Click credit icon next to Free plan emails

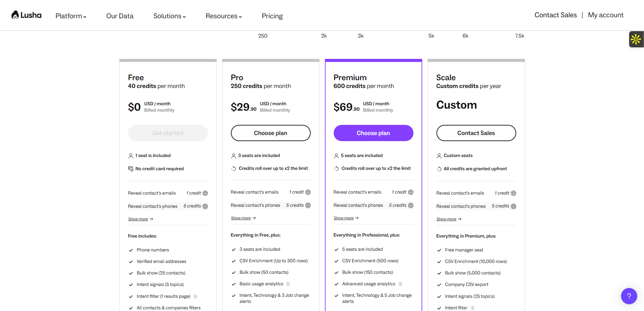tap(205, 193)
